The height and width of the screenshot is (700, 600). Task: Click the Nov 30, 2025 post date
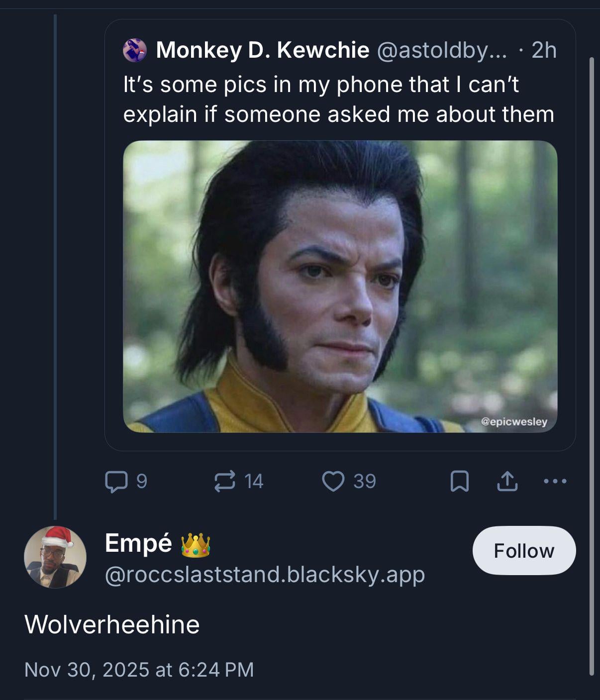pyautogui.click(x=139, y=670)
